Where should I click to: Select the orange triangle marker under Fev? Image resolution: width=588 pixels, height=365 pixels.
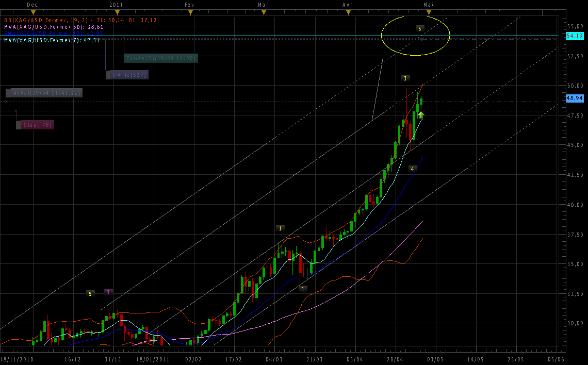(x=190, y=11)
